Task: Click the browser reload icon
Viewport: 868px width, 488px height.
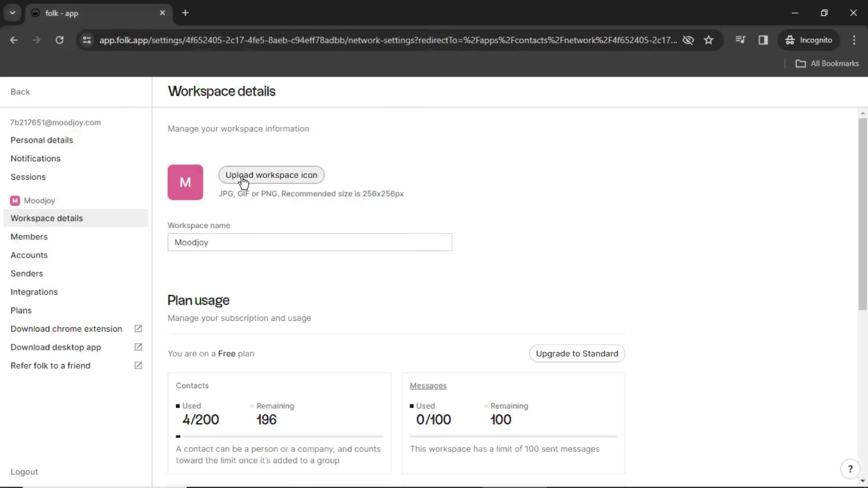Action: (59, 40)
